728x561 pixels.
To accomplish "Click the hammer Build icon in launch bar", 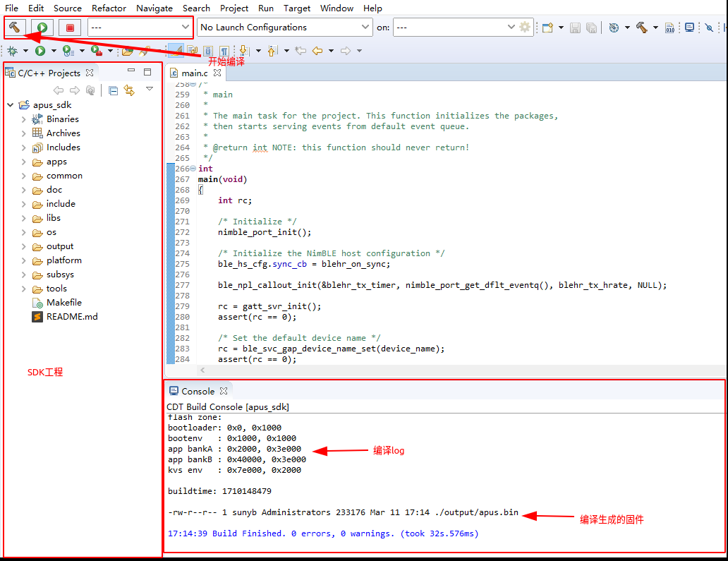I will [x=14, y=28].
